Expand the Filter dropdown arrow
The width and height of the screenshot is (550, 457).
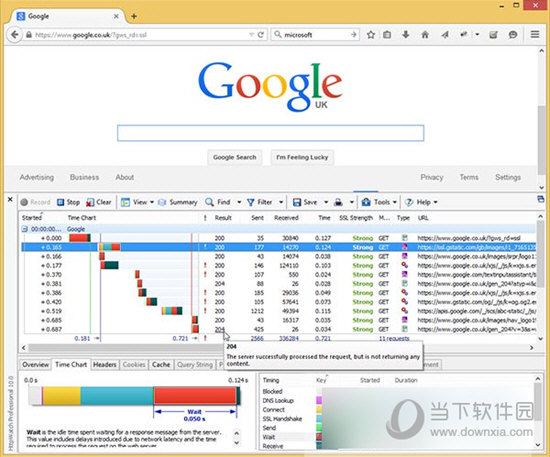click(281, 202)
